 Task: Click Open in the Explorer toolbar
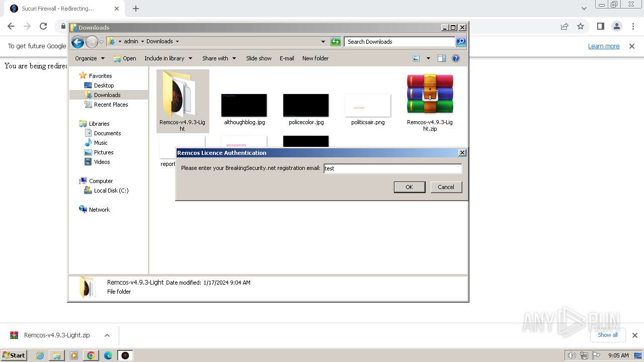click(x=125, y=58)
